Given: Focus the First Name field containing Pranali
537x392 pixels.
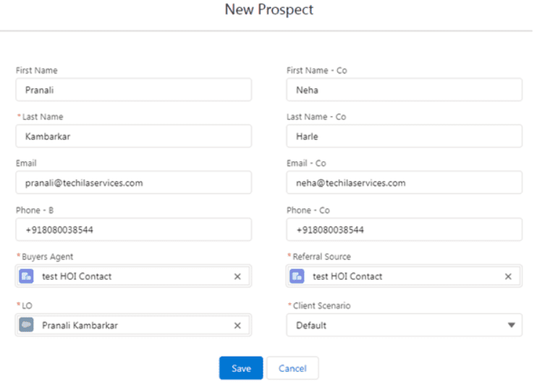Looking at the screenshot, I should 134,90.
